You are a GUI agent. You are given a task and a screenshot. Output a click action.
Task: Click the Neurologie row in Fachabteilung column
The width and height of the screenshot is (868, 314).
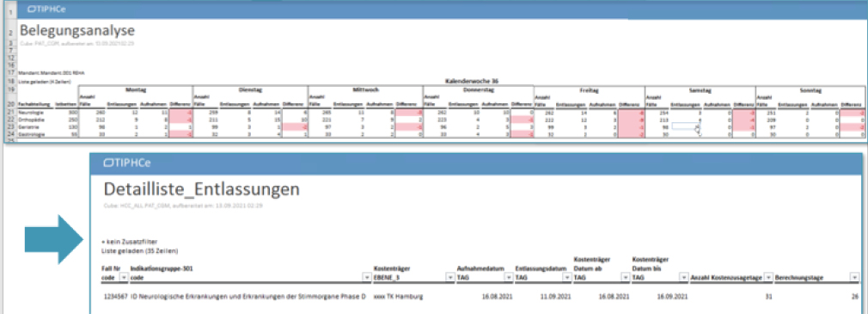(28, 112)
